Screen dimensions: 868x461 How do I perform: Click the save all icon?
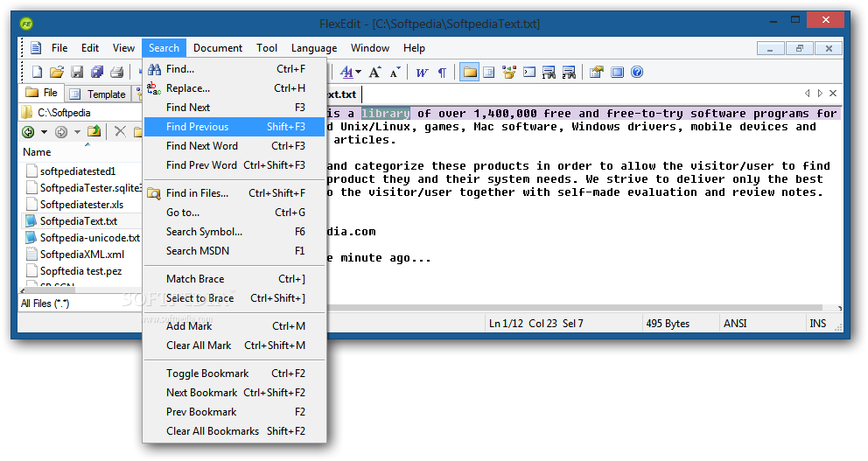97,72
